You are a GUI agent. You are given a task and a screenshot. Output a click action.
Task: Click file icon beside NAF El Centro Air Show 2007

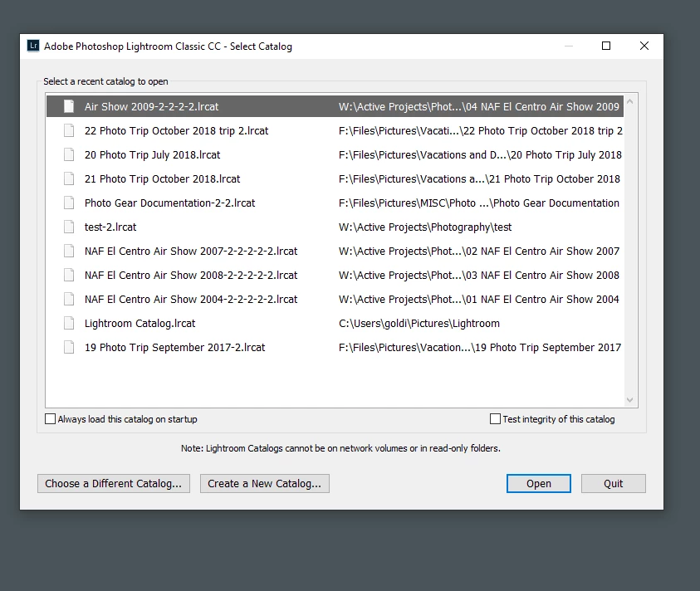pos(69,251)
